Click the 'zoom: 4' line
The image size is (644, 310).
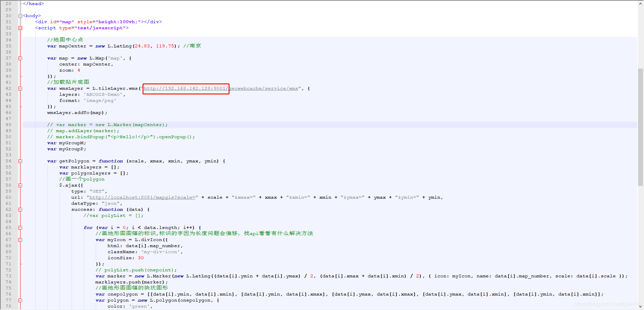click(x=70, y=70)
